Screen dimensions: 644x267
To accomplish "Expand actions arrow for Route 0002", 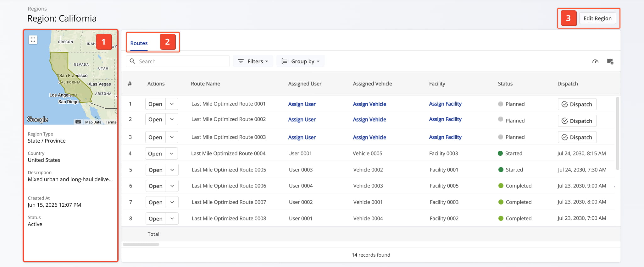I will [172, 119].
